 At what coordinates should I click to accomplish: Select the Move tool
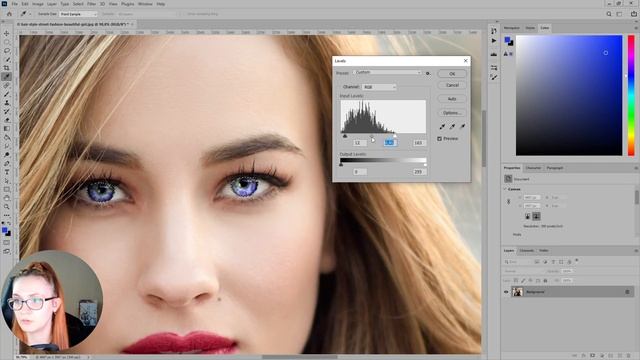point(7,33)
